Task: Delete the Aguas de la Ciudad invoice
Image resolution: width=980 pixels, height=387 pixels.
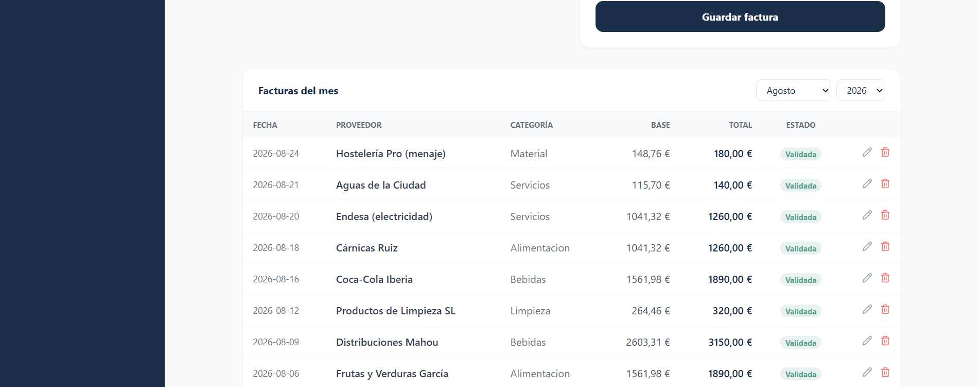Action: point(885,183)
